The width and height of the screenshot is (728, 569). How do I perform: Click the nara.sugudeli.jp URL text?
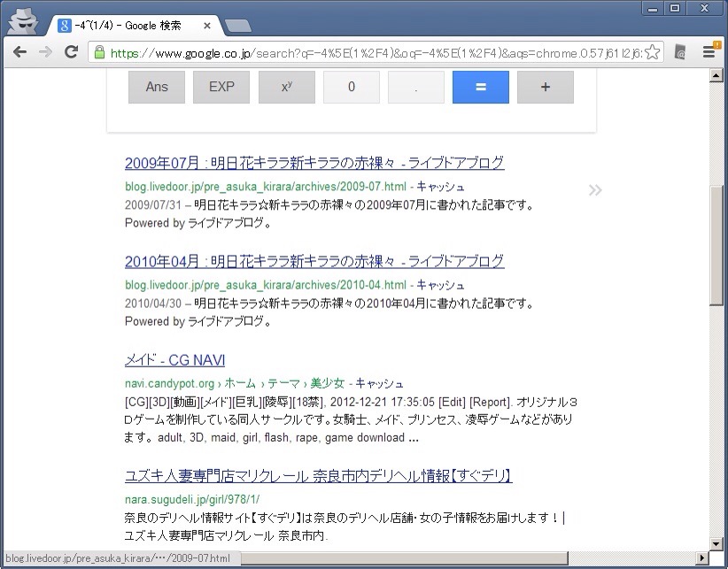[192, 499]
